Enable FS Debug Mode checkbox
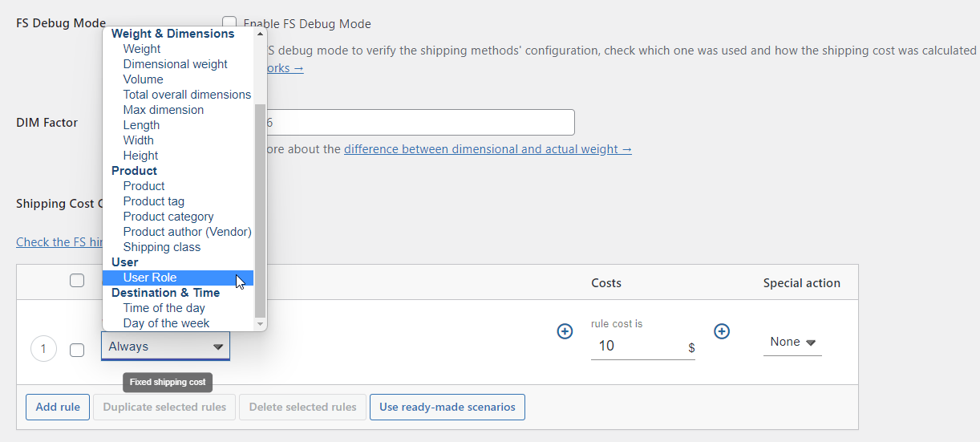 pos(229,23)
